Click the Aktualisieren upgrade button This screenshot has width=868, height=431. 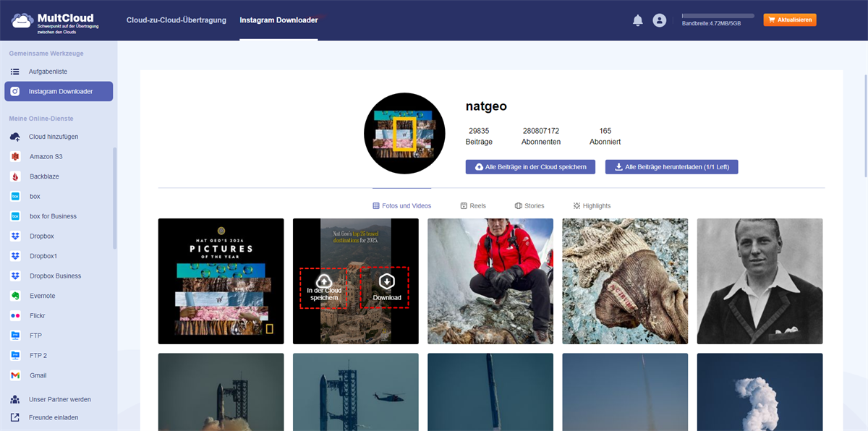click(x=790, y=20)
